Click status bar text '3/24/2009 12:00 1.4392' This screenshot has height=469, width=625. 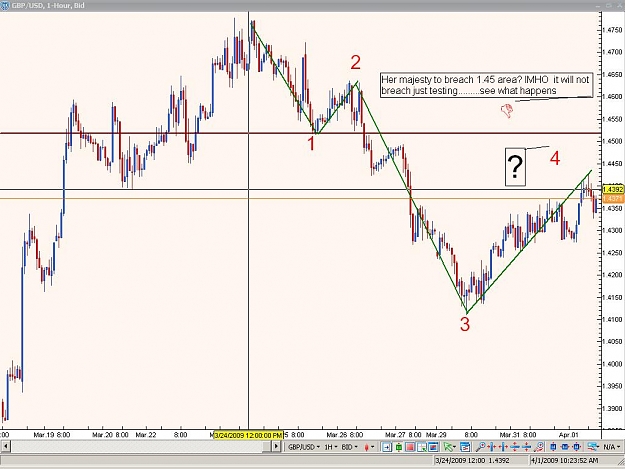point(472,461)
